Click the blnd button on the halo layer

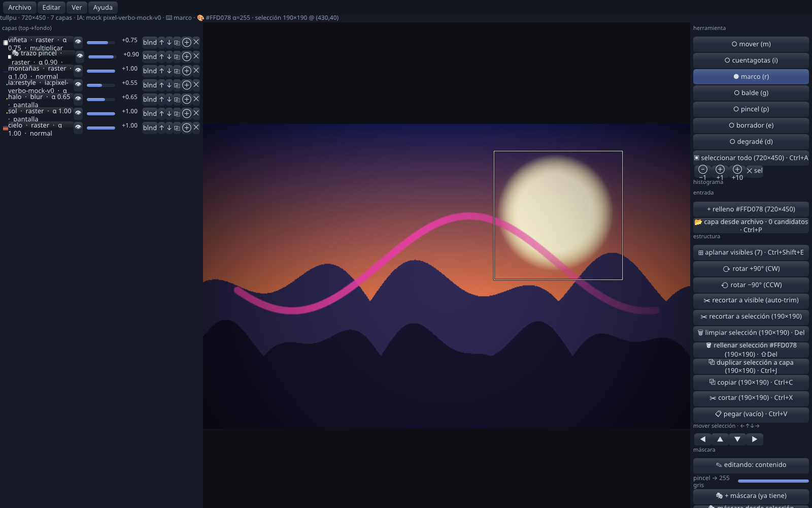point(150,99)
